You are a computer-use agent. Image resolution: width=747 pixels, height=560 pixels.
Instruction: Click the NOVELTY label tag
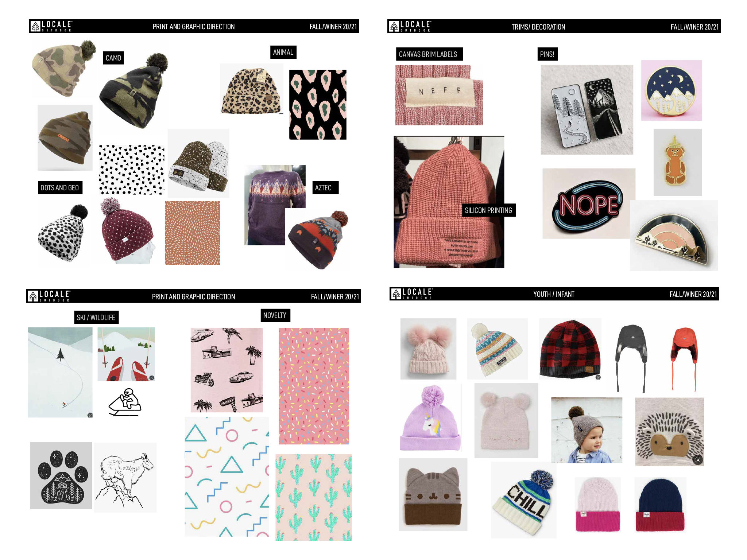coord(275,315)
